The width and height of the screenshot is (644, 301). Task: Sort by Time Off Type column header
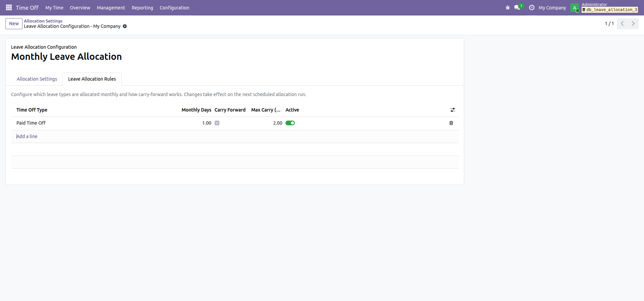32,110
